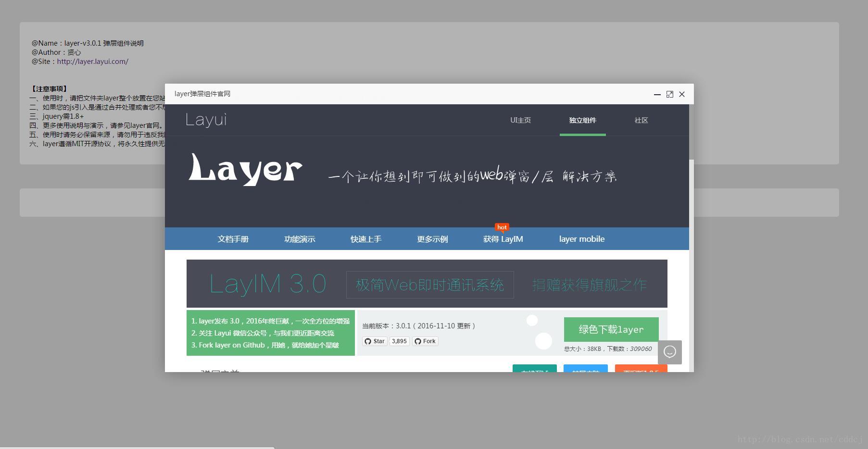This screenshot has height=449, width=868.
Task: Click the GitHub Star button
Action: (x=375, y=341)
